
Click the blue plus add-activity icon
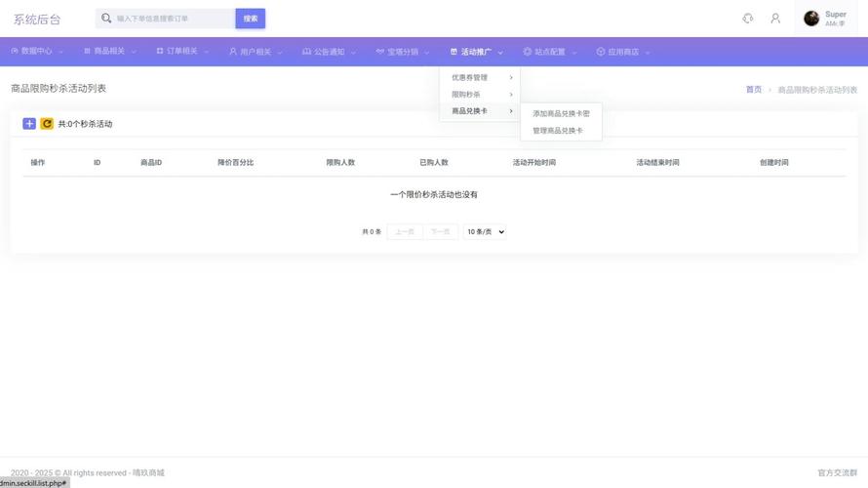point(29,124)
